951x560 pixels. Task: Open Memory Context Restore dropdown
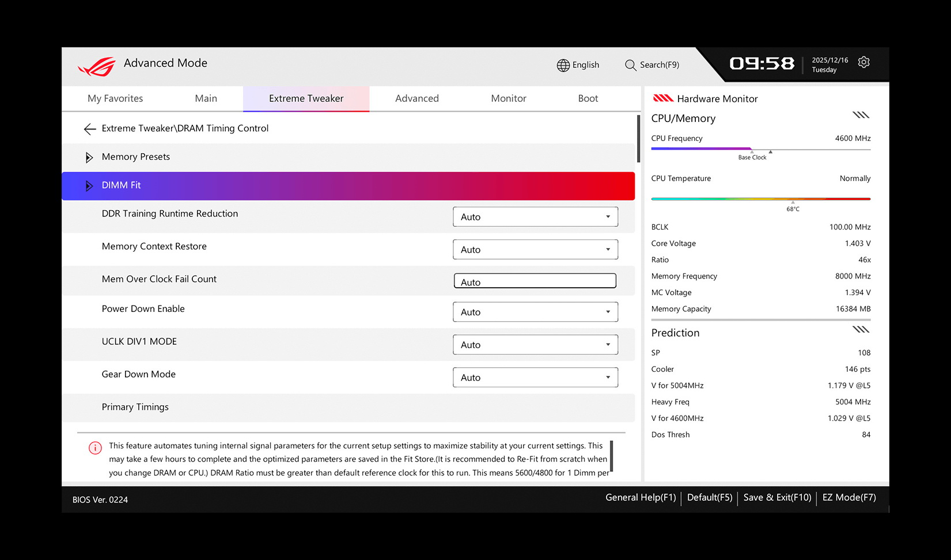point(535,250)
